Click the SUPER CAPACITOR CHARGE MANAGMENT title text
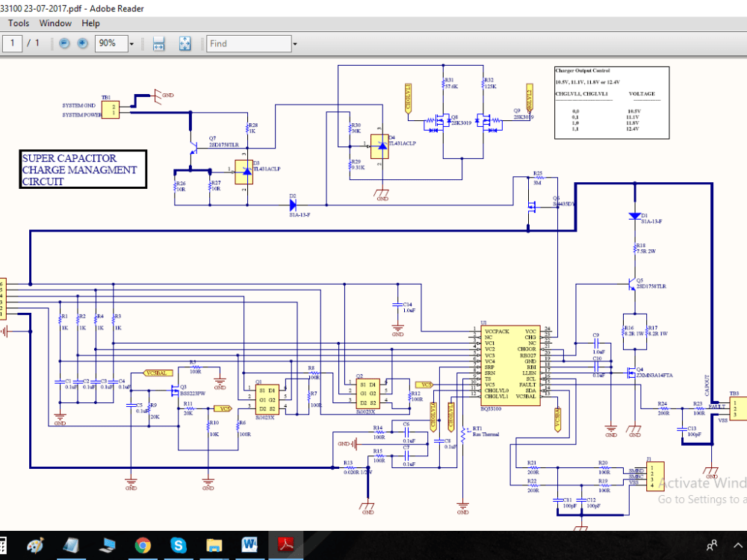This screenshot has height=560, width=747. (79, 170)
